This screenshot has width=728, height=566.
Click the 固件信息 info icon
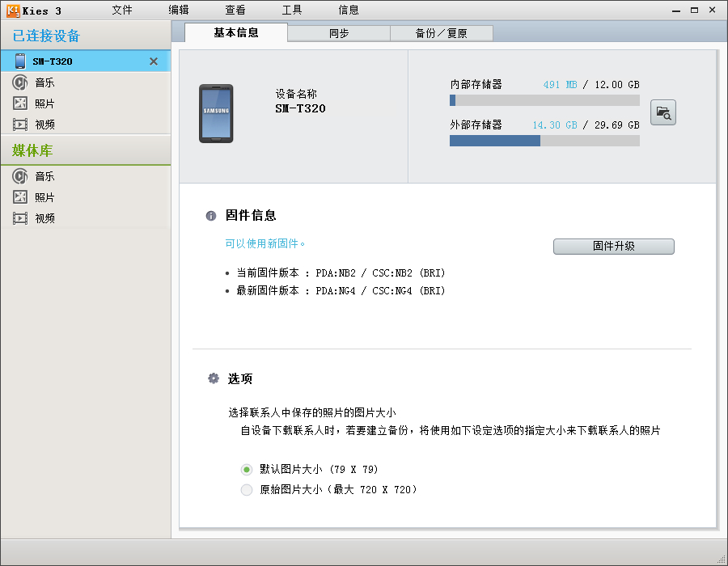[x=211, y=216]
